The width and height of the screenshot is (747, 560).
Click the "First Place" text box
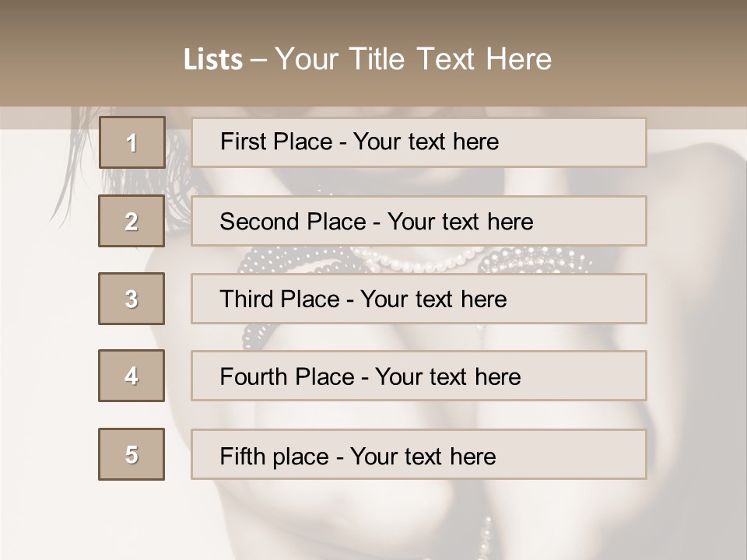click(419, 142)
